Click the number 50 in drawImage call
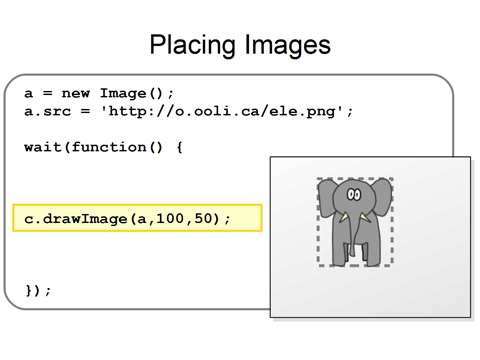This screenshot has width=480, height=360. (203, 219)
